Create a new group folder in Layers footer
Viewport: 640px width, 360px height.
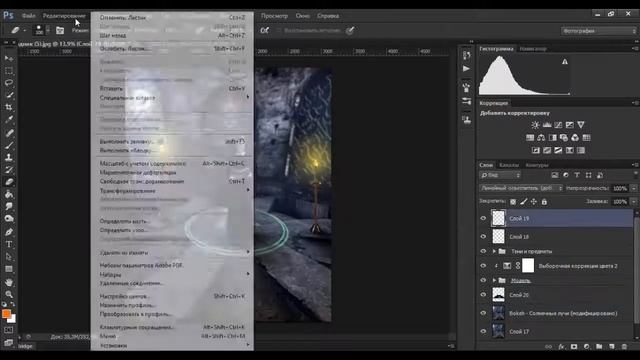pyautogui.click(x=599, y=347)
